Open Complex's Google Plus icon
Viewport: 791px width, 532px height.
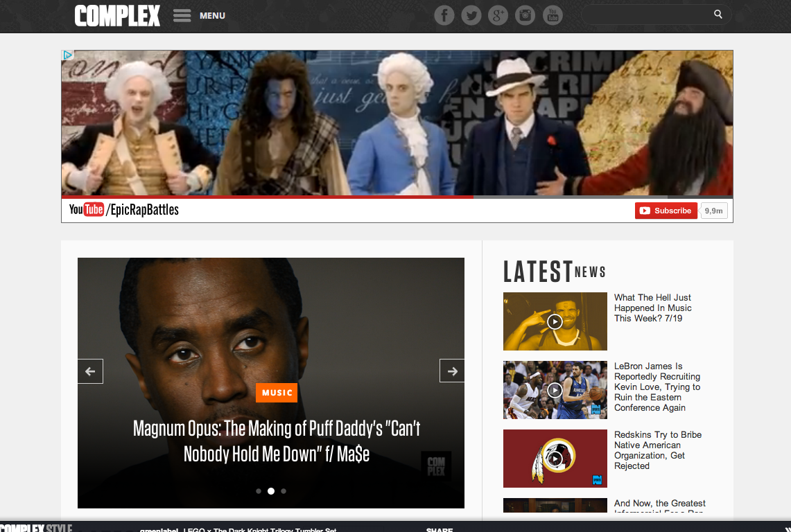click(498, 15)
